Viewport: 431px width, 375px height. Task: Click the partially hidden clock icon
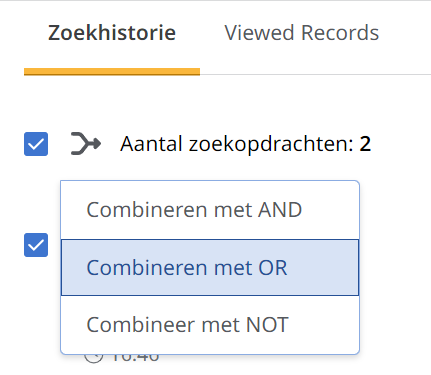coord(93,359)
